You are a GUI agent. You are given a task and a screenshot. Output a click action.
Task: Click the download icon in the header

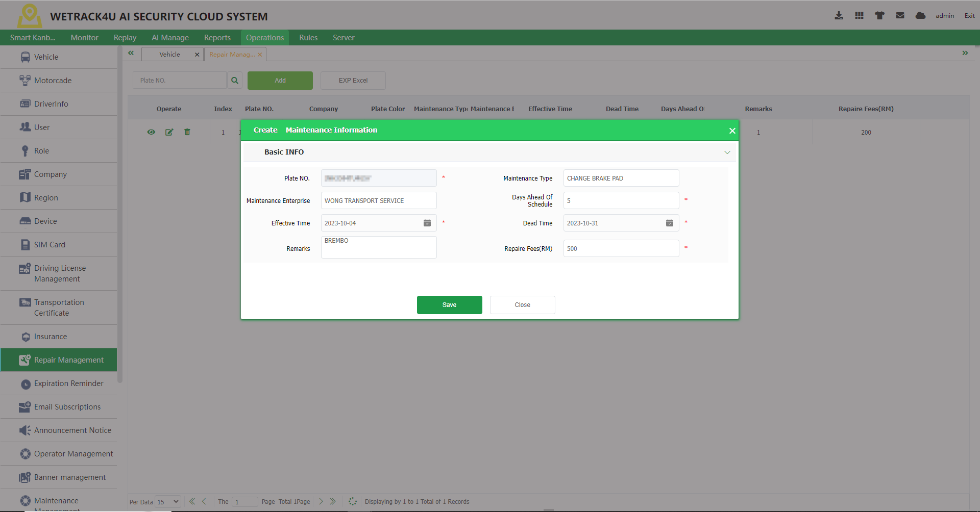tap(839, 15)
